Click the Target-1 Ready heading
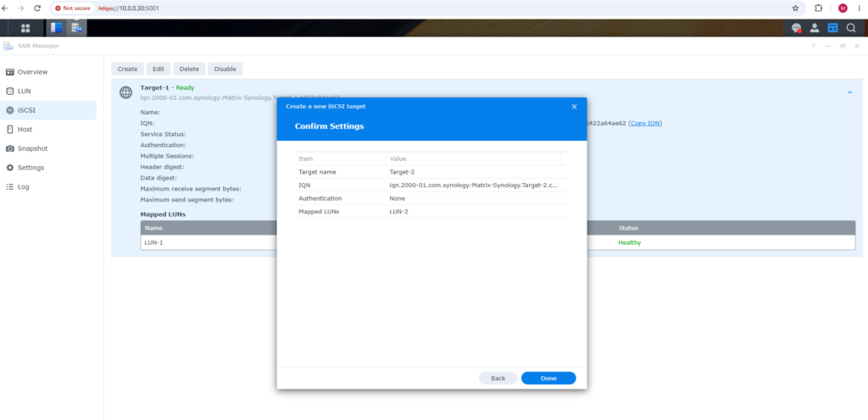 tap(167, 87)
